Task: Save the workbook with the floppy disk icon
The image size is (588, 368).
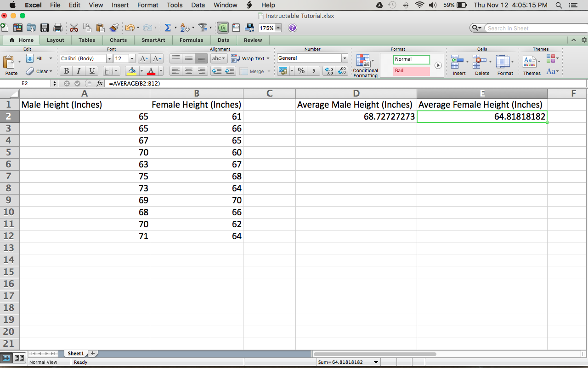Action: pyautogui.click(x=45, y=28)
